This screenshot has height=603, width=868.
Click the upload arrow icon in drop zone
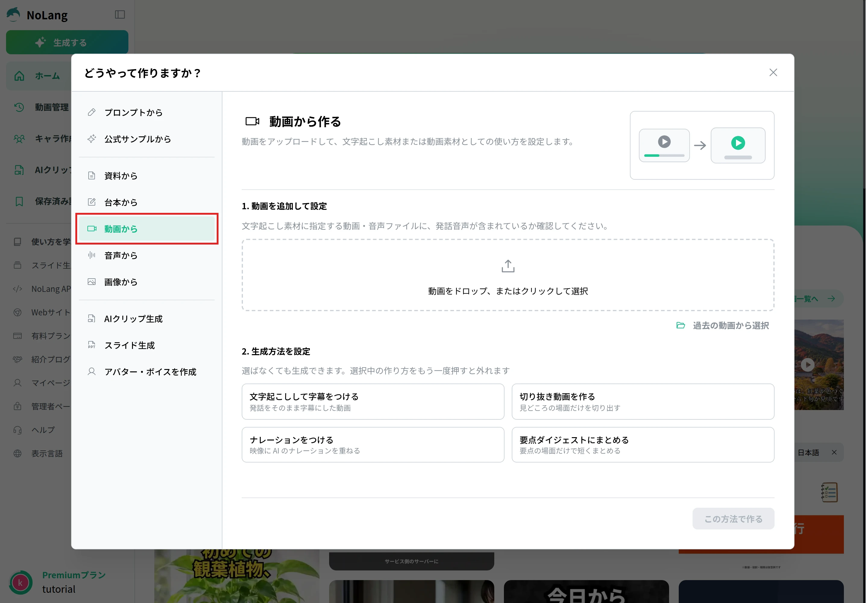pyautogui.click(x=508, y=266)
